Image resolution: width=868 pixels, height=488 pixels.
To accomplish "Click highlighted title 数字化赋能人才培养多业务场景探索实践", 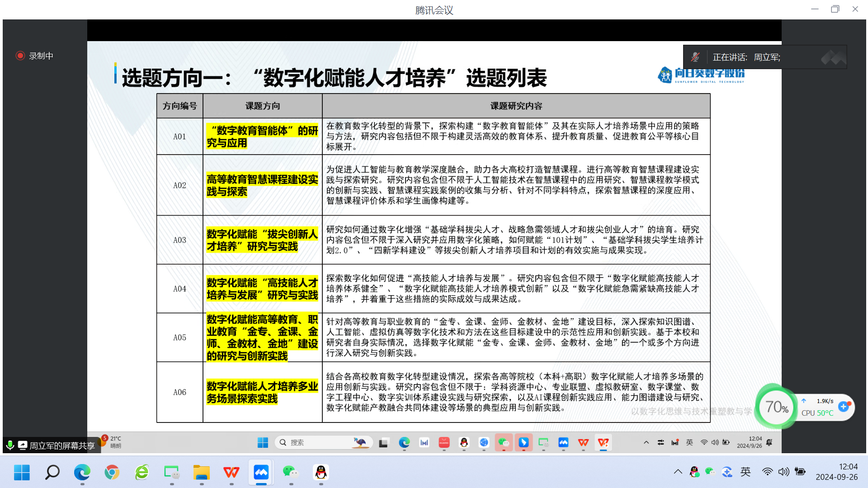I will (x=262, y=392).
